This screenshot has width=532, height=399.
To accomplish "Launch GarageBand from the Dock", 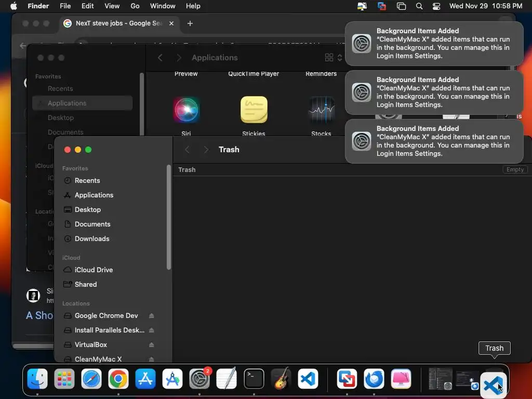I will [281, 379].
